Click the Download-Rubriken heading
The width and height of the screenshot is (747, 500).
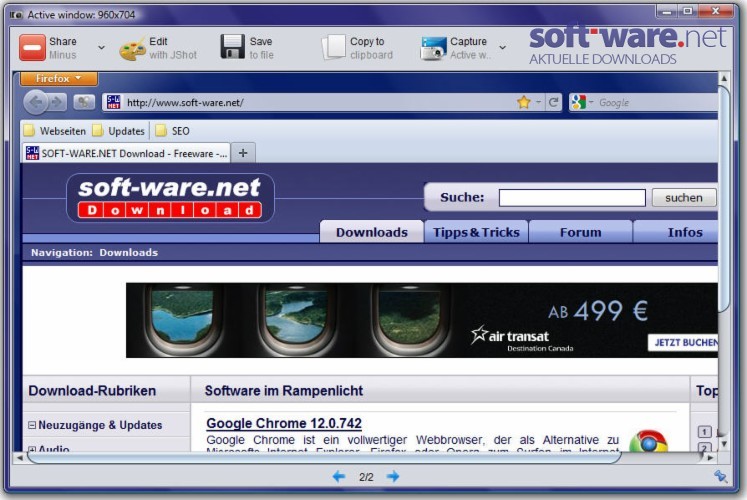coord(92,390)
